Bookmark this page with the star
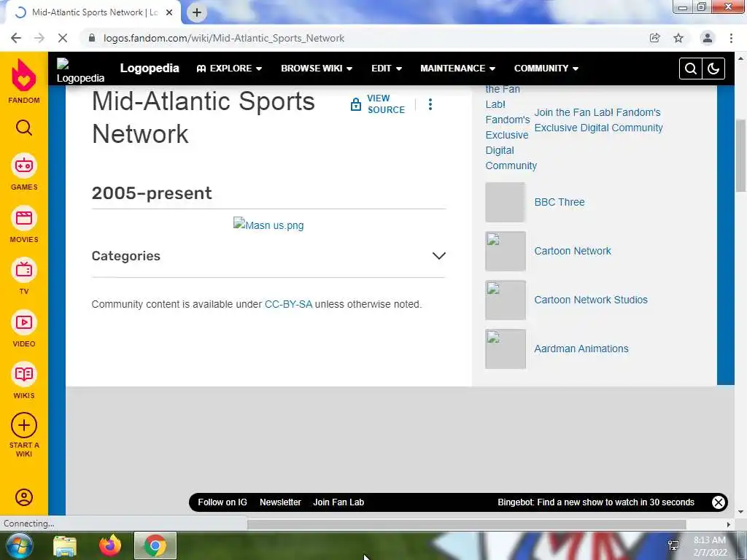 point(678,38)
